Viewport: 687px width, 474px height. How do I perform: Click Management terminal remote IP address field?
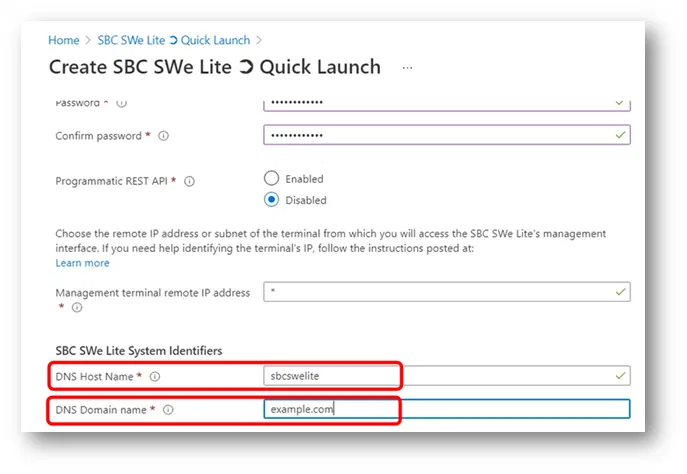tap(446, 292)
